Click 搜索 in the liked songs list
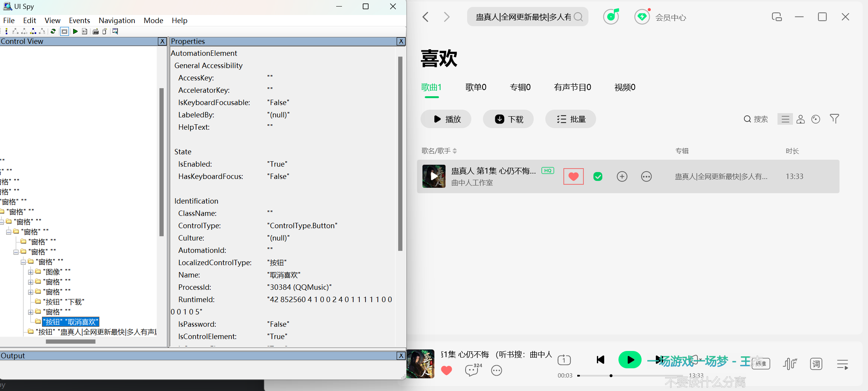This screenshot has height=391, width=868. click(x=756, y=119)
